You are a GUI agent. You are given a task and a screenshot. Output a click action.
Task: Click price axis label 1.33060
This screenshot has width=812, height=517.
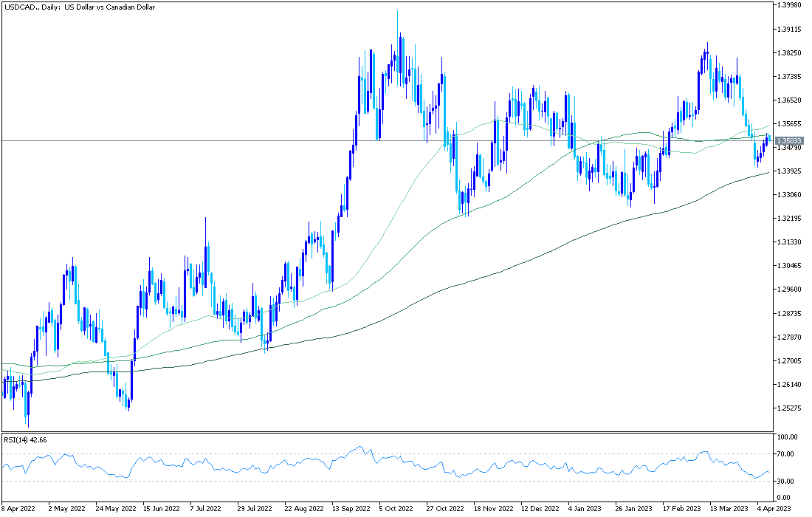coord(790,195)
